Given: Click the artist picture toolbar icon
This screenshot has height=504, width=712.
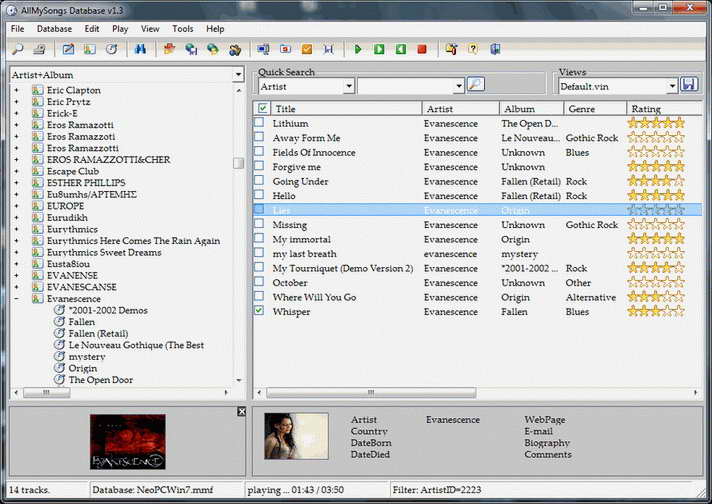Looking at the screenshot, I should click(x=89, y=49).
